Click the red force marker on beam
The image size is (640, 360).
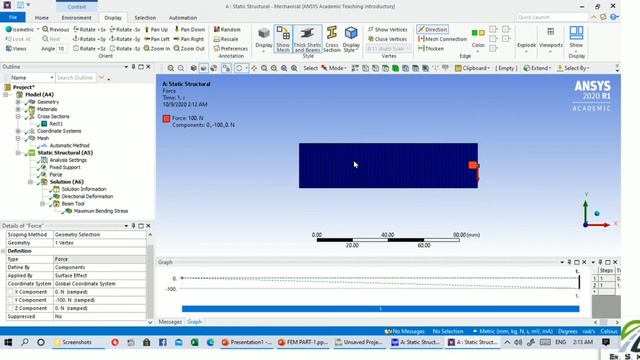pos(473,165)
